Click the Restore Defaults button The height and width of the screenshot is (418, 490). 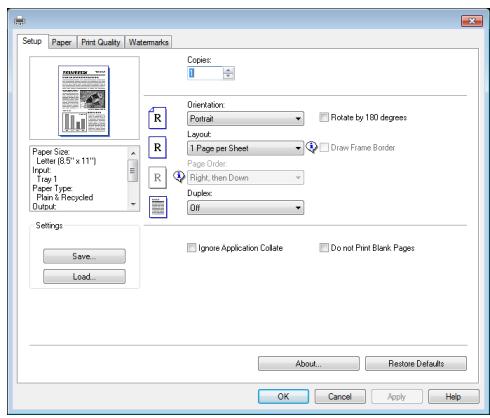coord(416,363)
